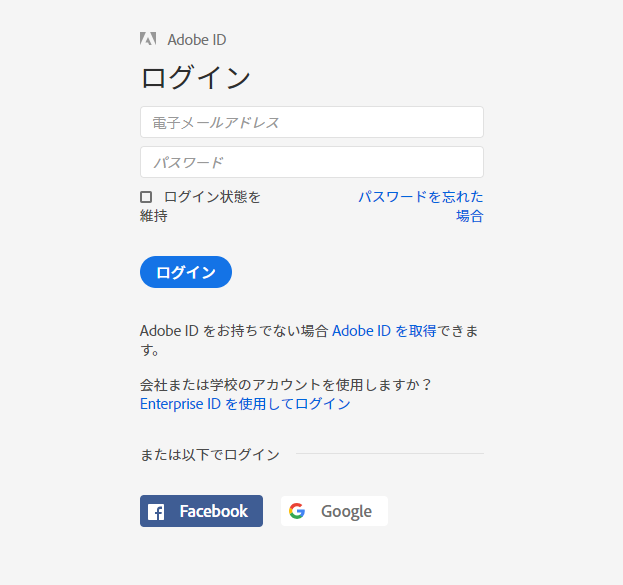Click the blue ログイン button

coord(186,272)
